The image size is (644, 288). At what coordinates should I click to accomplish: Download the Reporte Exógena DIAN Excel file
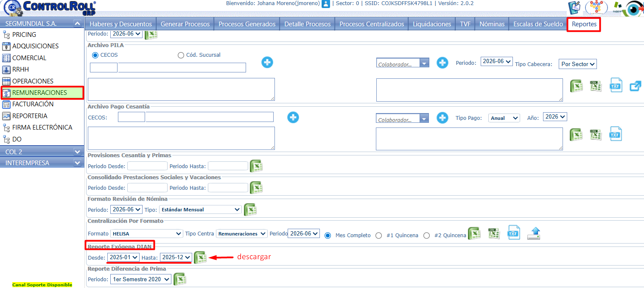pos(200,258)
